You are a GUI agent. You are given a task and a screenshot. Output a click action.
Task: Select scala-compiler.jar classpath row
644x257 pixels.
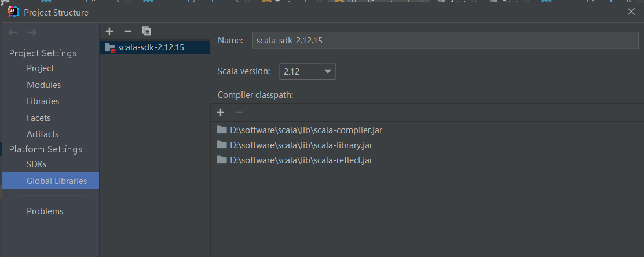(x=427, y=130)
